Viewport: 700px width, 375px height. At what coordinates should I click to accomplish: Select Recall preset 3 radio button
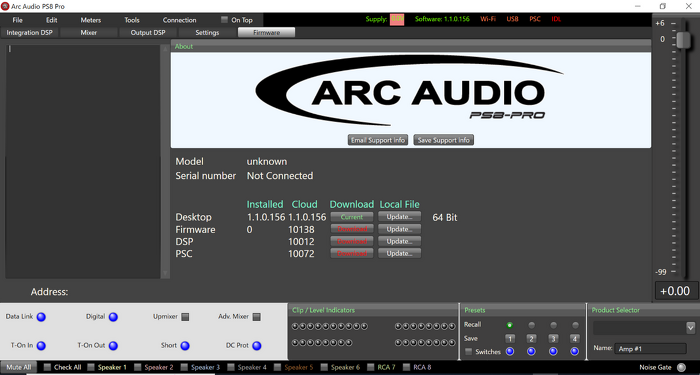[x=553, y=325]
